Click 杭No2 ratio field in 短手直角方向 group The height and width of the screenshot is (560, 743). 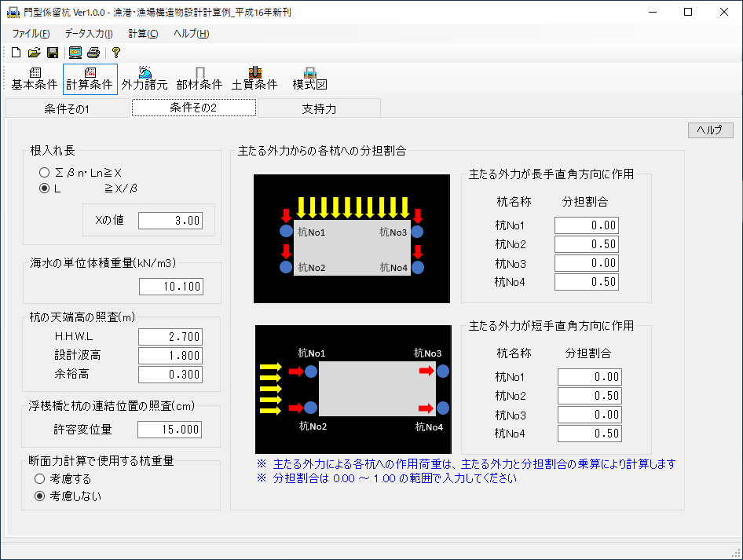click(590, 396)
